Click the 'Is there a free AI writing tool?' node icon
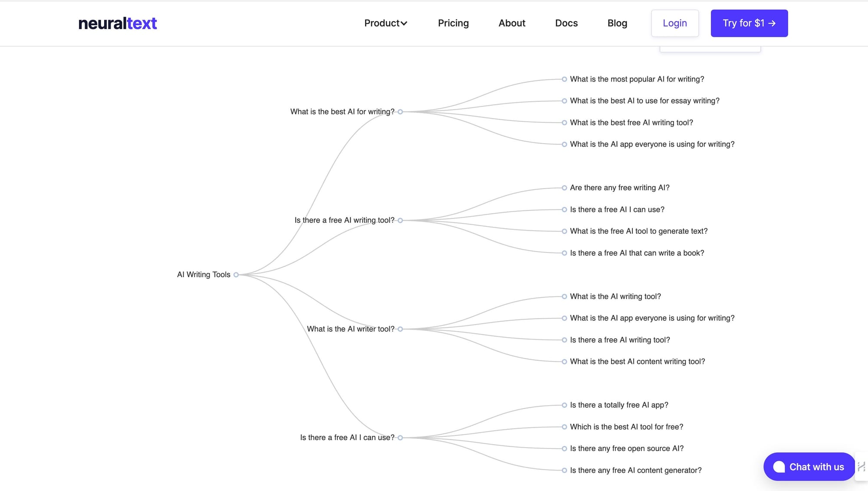This screenshot has height=491, width=868. (400, 220)
